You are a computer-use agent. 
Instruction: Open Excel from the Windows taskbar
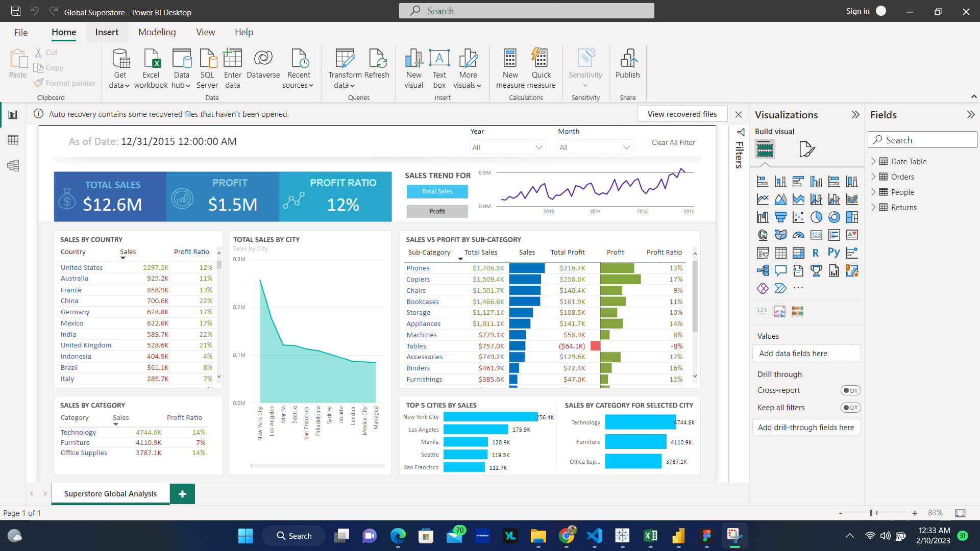coord(650,536)
